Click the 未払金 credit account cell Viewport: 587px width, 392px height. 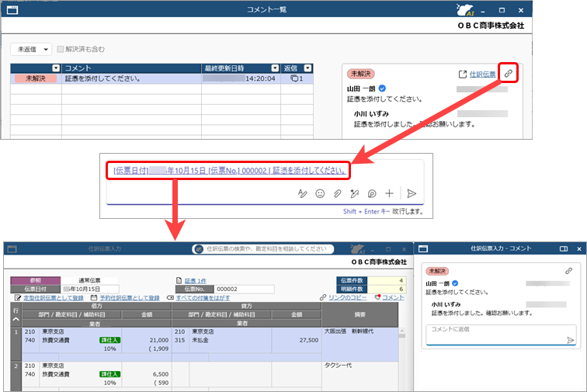point(200,340)
